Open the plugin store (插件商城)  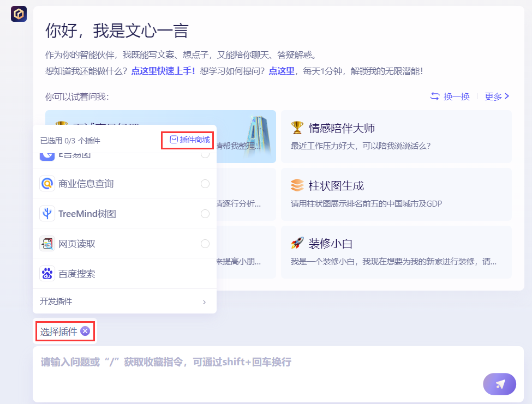(x=190, y=140)
